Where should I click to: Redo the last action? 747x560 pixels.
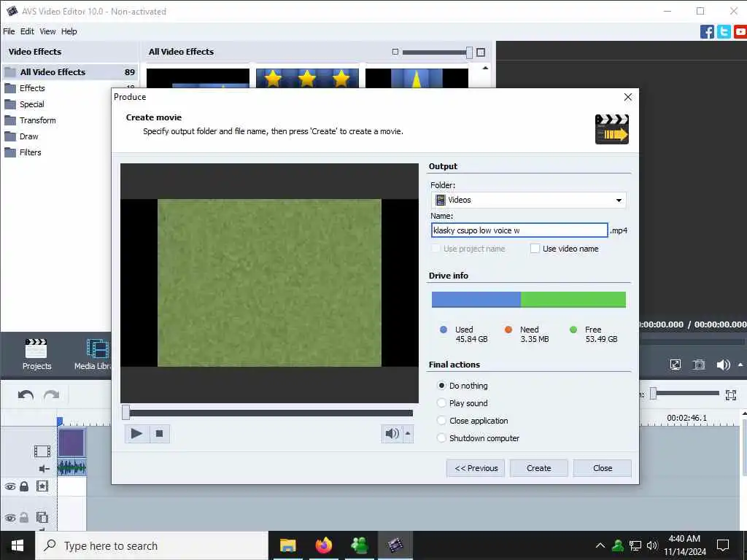coord(52,394)
